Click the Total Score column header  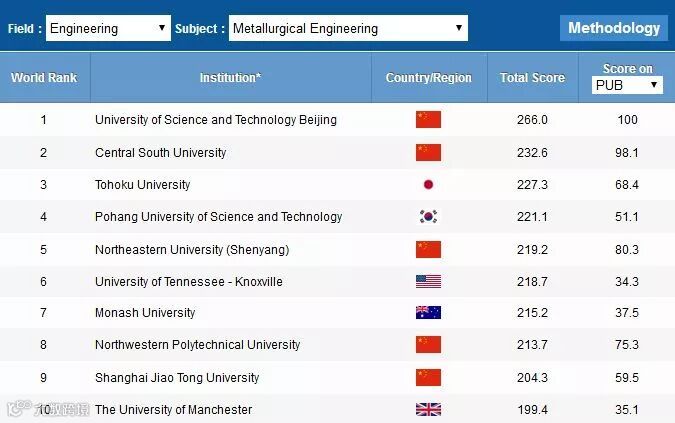tap(533, 77)
